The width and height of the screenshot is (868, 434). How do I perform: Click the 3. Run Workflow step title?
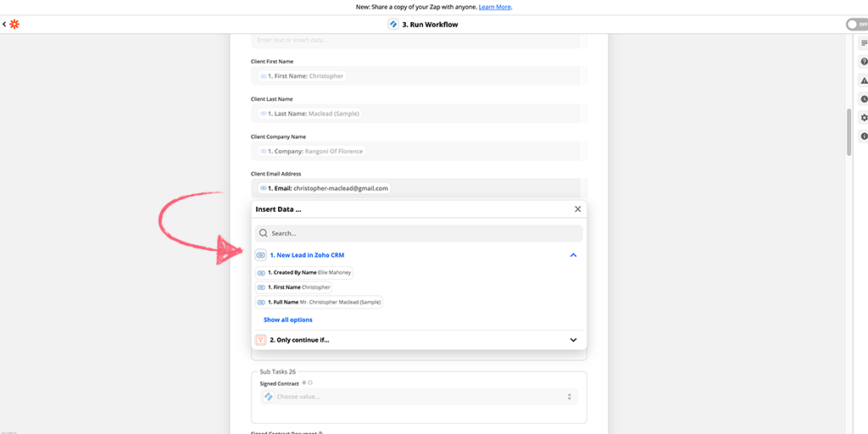pos(430,25)
